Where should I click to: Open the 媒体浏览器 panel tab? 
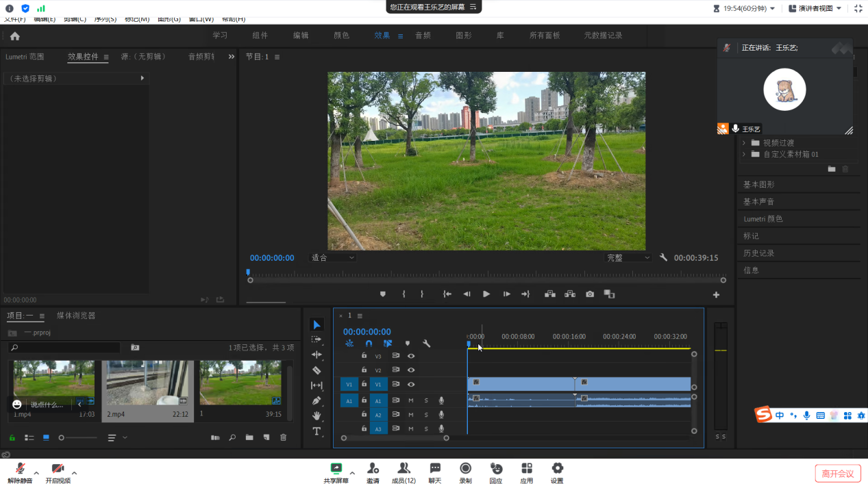[76, 316]
